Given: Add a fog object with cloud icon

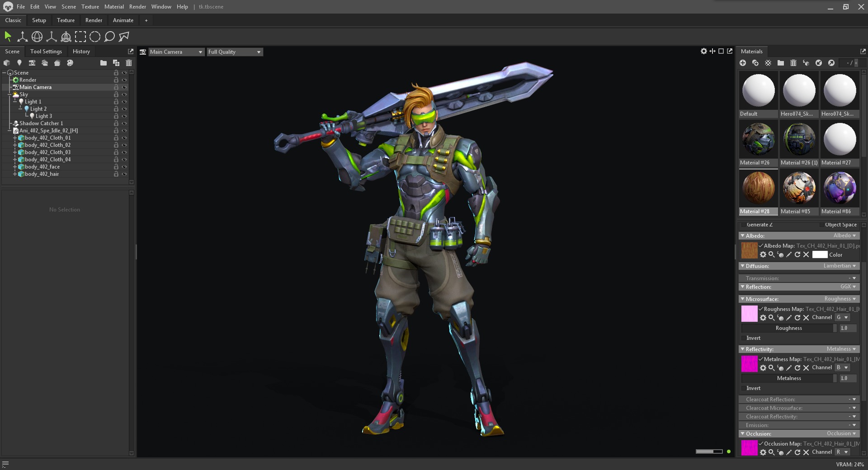Looking at the screenshot, I should [x=45, y=63].
